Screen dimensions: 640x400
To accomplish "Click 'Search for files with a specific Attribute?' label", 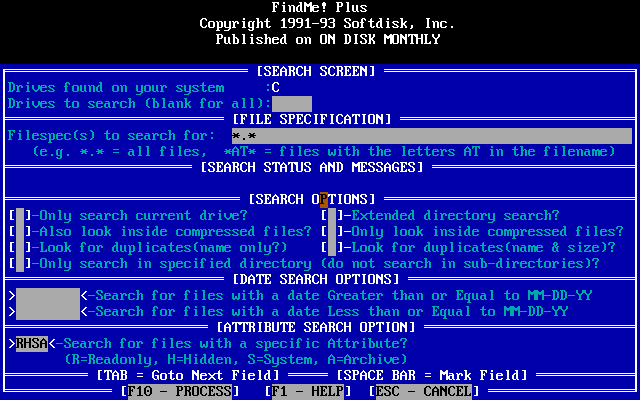I will (236, 344).
